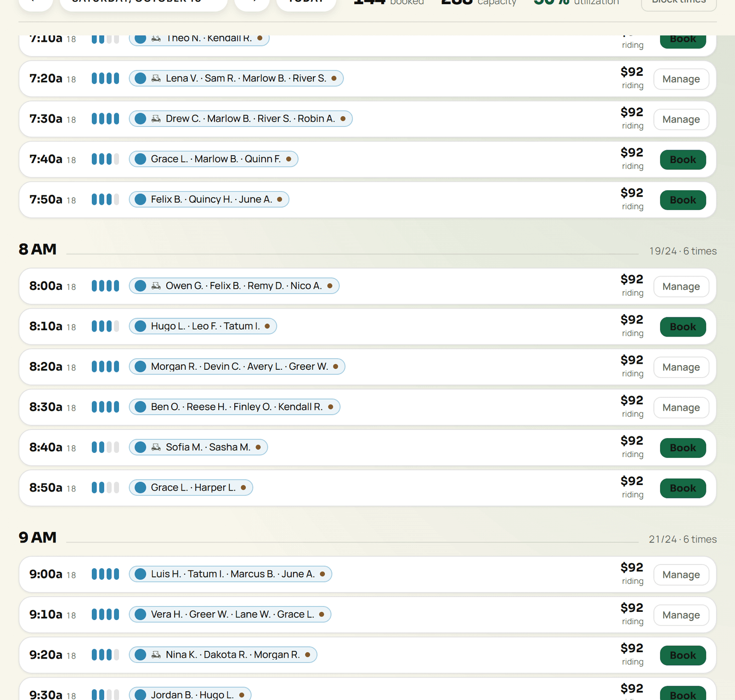This screenshot has height=700, width=735.
Task: Click the brown dot after Quinn F.
Action: (288, 159)
